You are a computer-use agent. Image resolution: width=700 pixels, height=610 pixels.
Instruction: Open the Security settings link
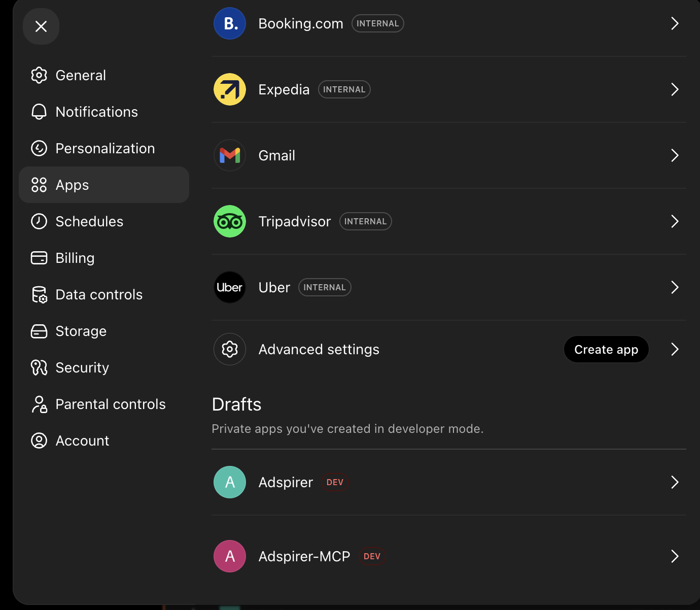[104, 367]
